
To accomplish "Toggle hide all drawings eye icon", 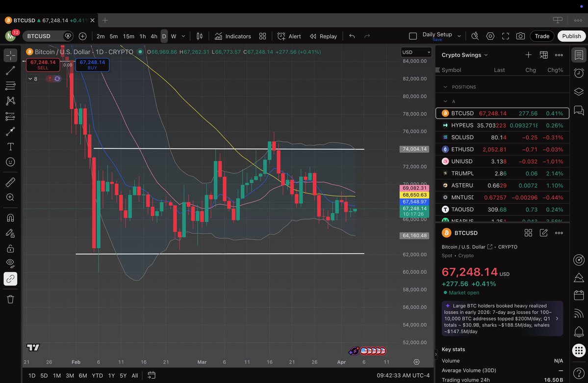I will coord(10,263).
